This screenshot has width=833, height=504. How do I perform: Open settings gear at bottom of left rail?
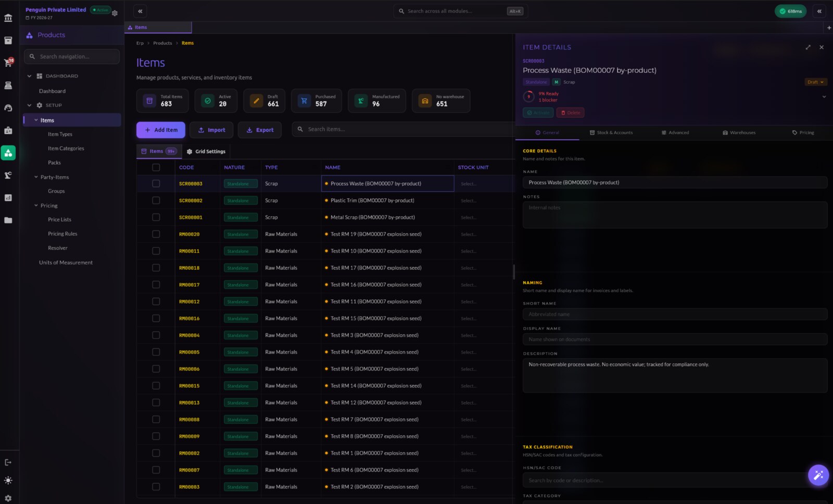coord(8,498)
